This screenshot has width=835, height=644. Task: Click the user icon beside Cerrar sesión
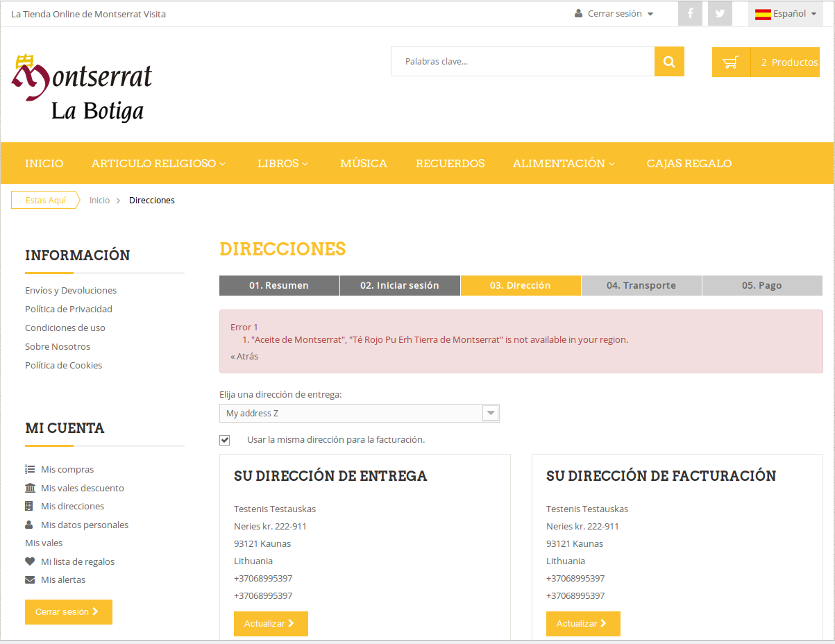pyautogui.click(x=578, y=14)
